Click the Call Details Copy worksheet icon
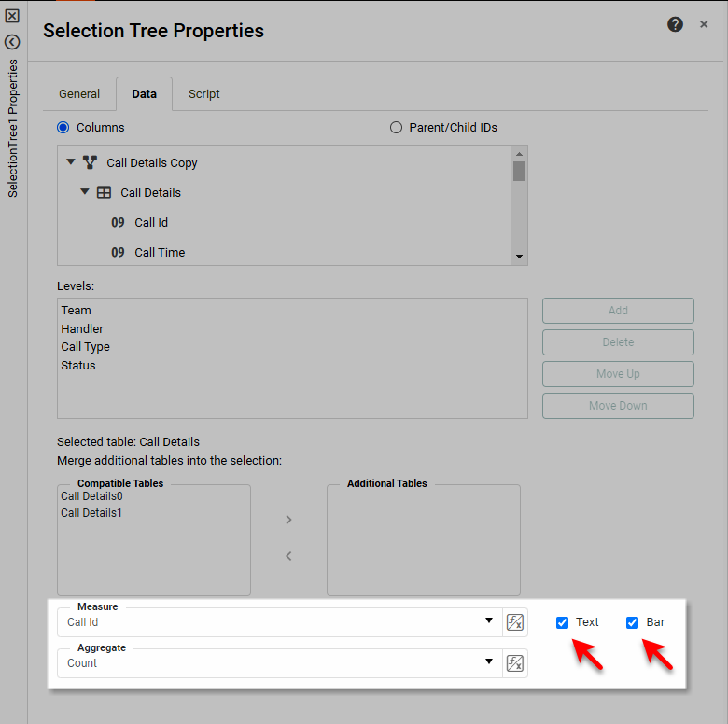This screenshot has height=724, width=728. 90,162
